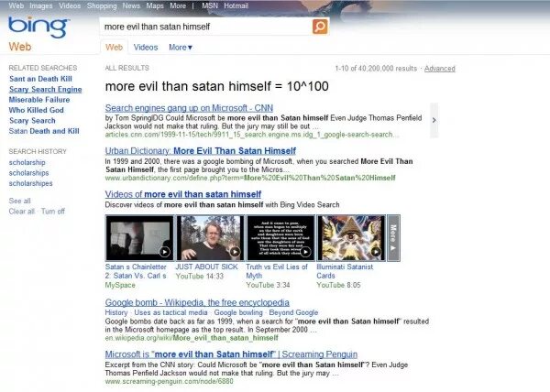Turn off search history
The width and height of the screenshot is (550, 392).
tap(53, 212)
